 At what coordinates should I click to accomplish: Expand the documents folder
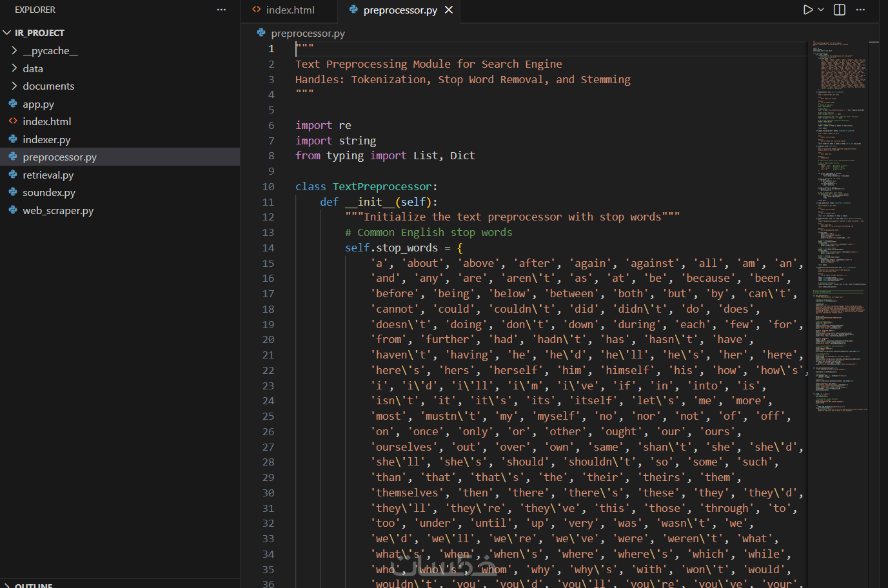[x=48, y=86]
